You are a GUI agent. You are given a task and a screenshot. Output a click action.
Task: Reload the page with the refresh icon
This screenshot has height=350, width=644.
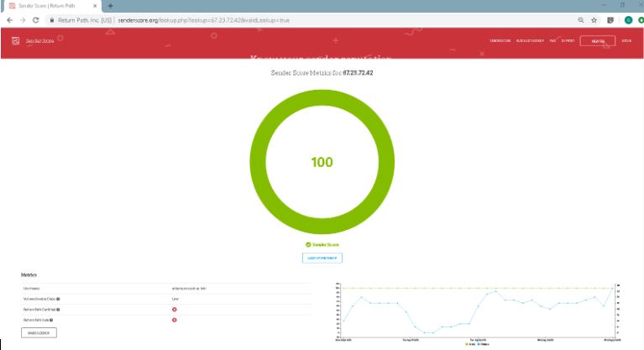(36, 20)
